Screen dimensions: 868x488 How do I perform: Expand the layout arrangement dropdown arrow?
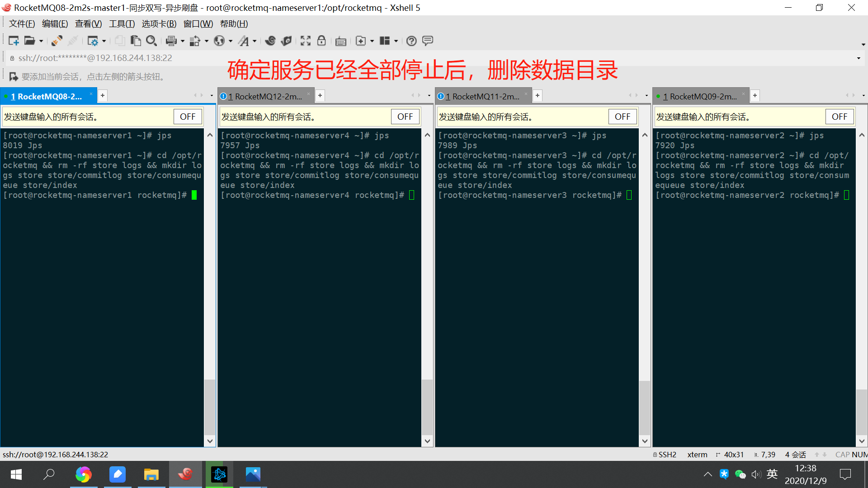(x=396, y=41)
